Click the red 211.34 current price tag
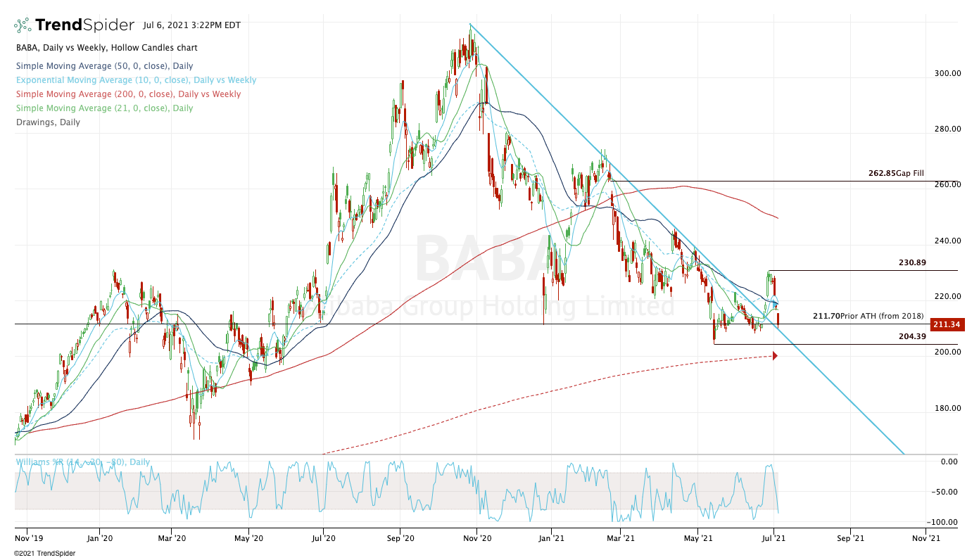The height and width of the screenshot is (560, 979). click(947, 324)
